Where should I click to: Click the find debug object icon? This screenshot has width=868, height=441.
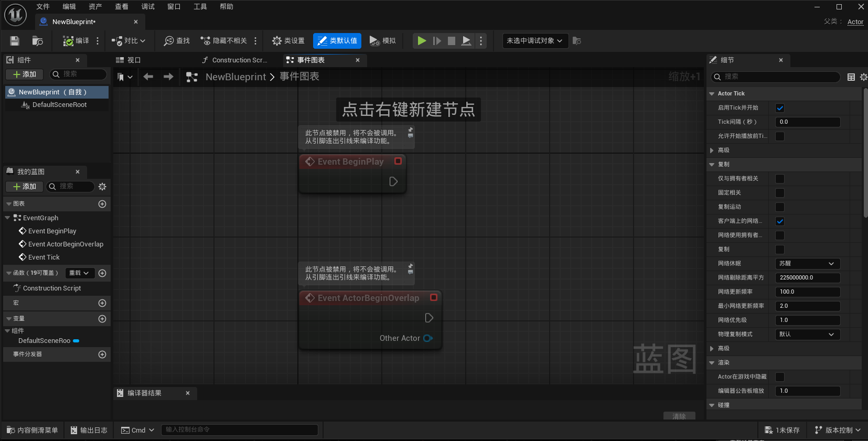point(577,41)
